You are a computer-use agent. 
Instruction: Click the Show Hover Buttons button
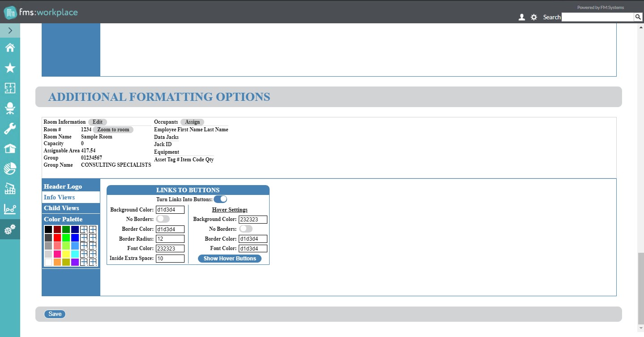230,259
